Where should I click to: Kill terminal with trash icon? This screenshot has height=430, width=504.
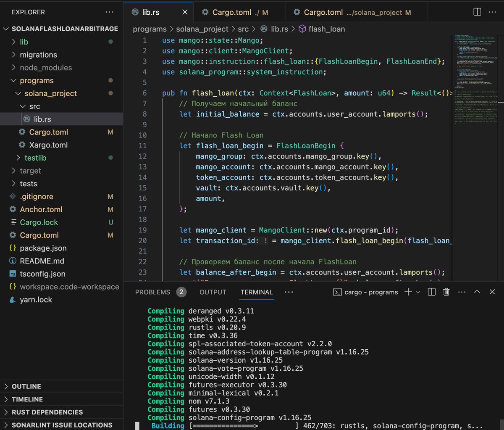[446, 292]
